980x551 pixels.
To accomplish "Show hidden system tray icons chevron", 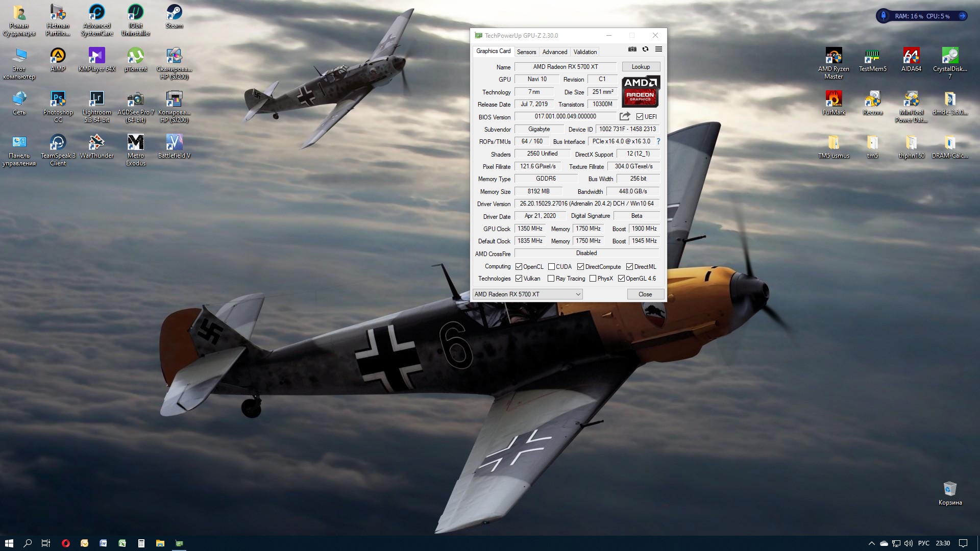I will (x=871, y=543).
